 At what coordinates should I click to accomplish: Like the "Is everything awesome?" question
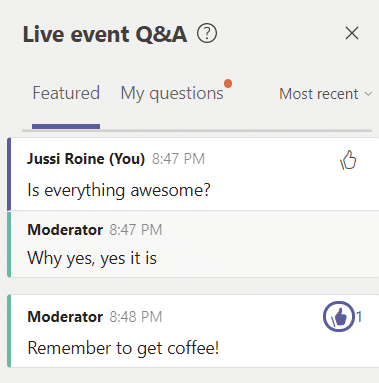(348, 160)
